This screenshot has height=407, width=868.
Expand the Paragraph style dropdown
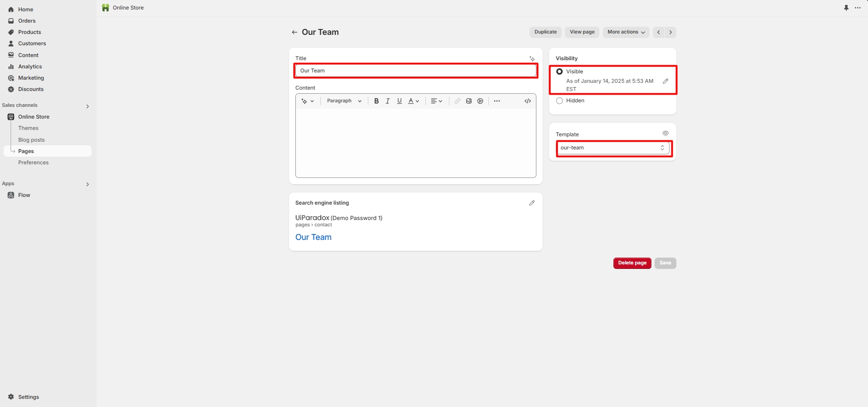point(344,101)
